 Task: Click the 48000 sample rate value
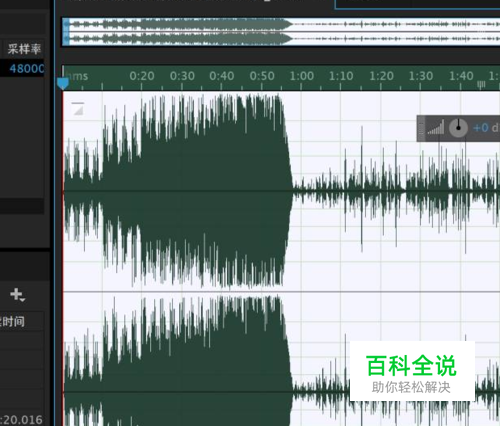click(x=27, y=69)
